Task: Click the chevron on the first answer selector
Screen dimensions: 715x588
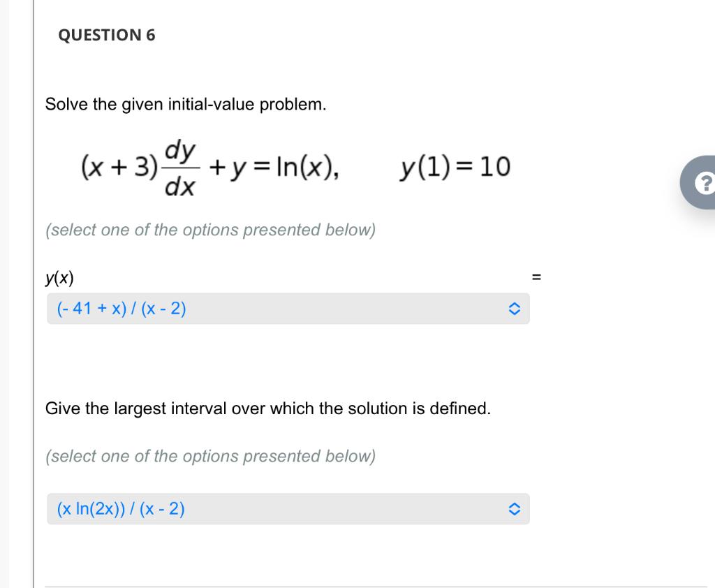Action: pos(515,308)
